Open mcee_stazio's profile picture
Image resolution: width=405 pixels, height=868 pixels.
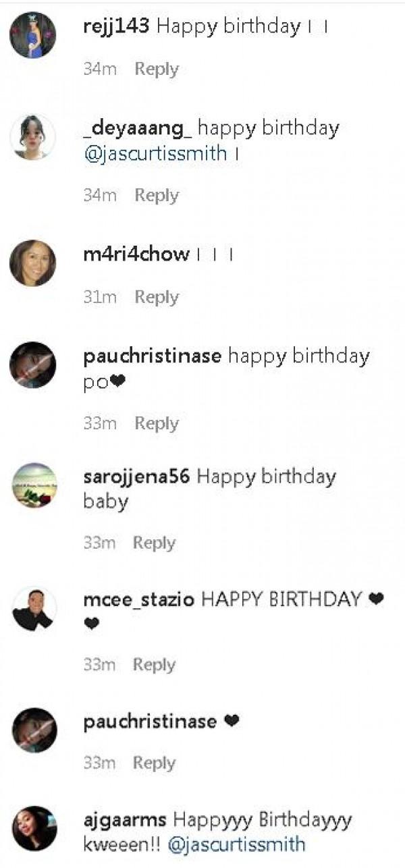(34, 608)
